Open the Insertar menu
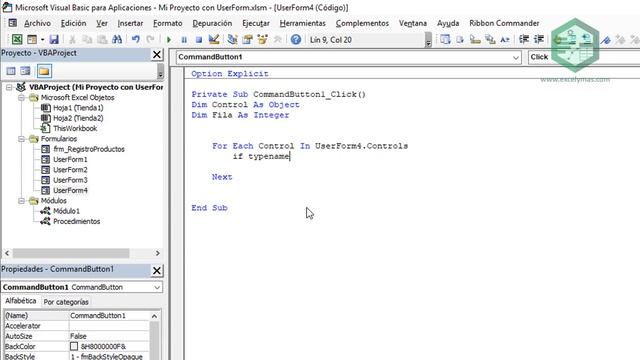 point(130,23)
